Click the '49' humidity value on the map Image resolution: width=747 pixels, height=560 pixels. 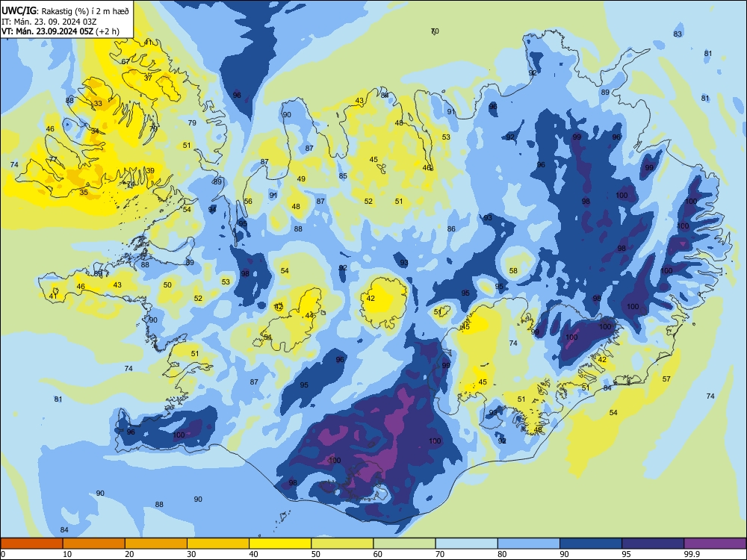click(301, 179)
